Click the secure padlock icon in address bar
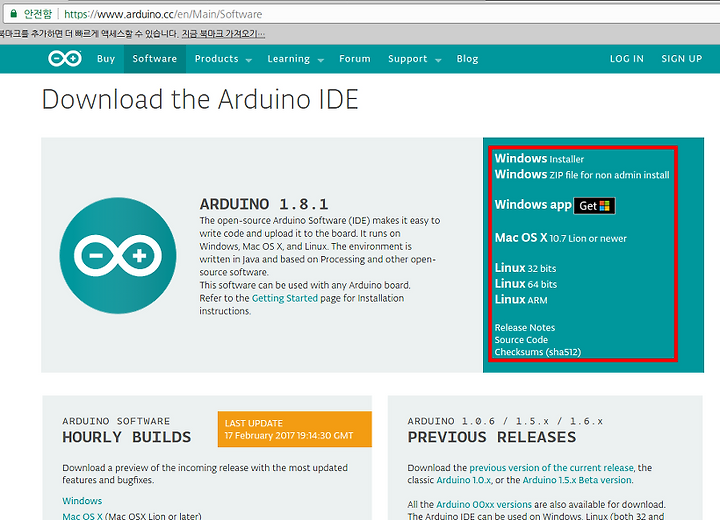Viewport: 720px width, 520px height. tap(14, 14)
